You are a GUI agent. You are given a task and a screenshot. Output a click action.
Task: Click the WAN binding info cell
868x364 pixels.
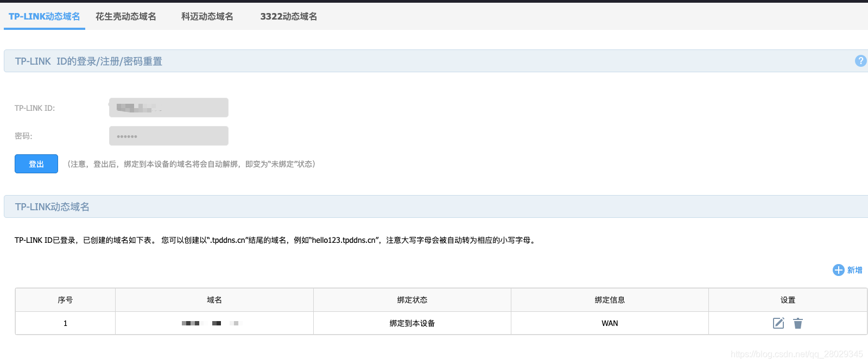(x=610, y=323)
